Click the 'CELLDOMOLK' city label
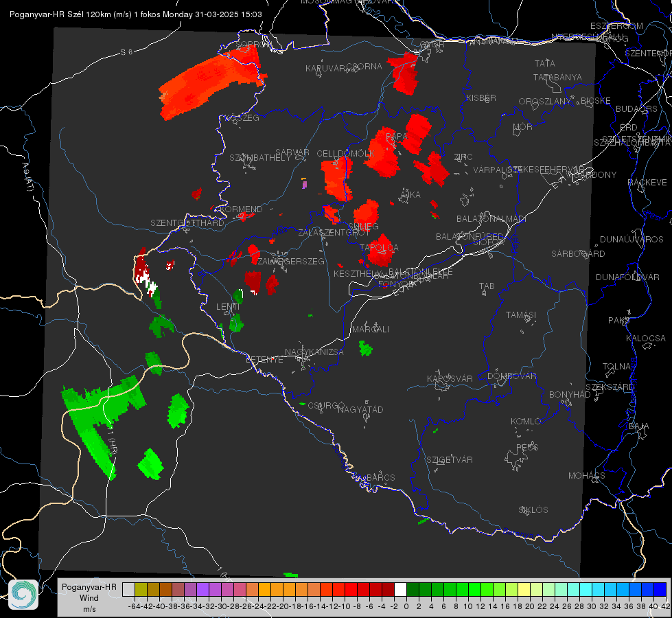672x618 pixels. point(346,154)
